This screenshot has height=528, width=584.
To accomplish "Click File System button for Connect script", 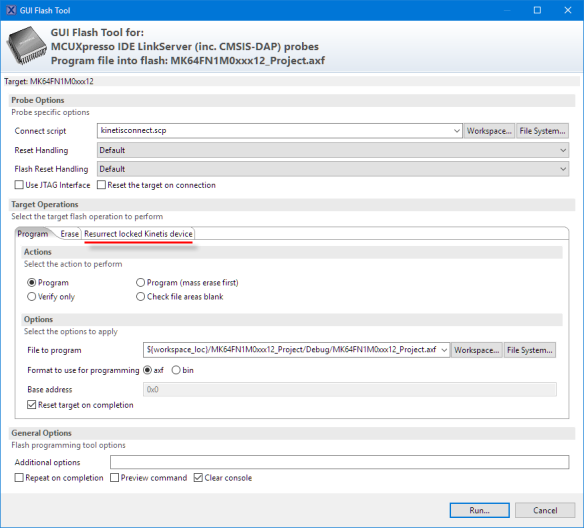I will (542, 131).
